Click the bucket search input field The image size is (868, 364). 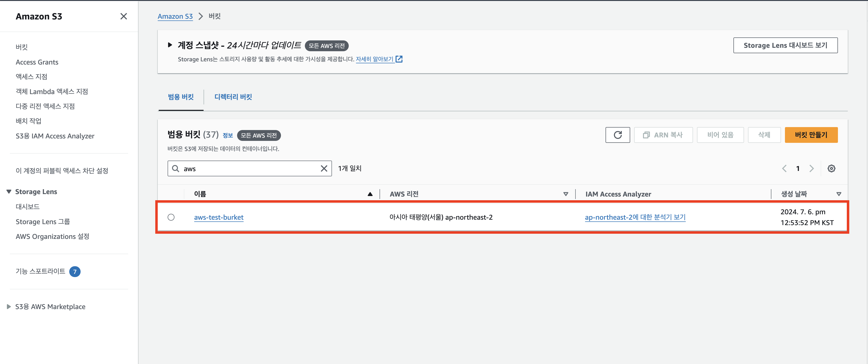(249, 168)
